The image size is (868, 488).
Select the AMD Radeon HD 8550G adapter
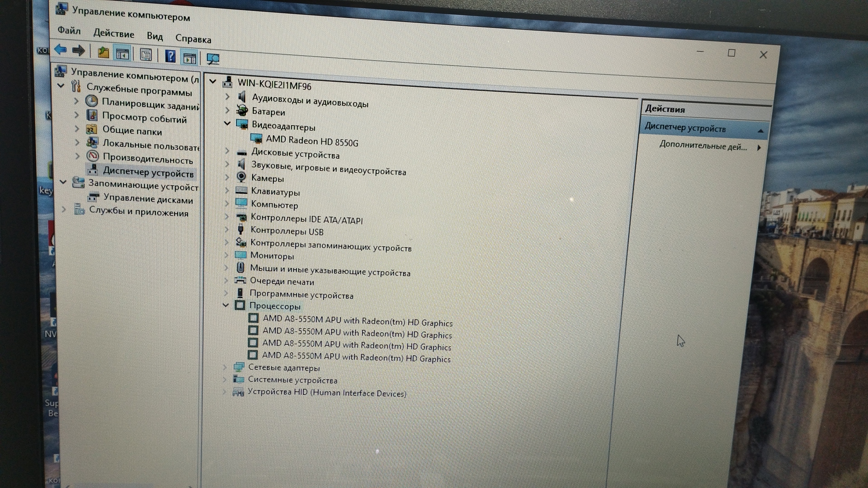(x=312, y=141)
